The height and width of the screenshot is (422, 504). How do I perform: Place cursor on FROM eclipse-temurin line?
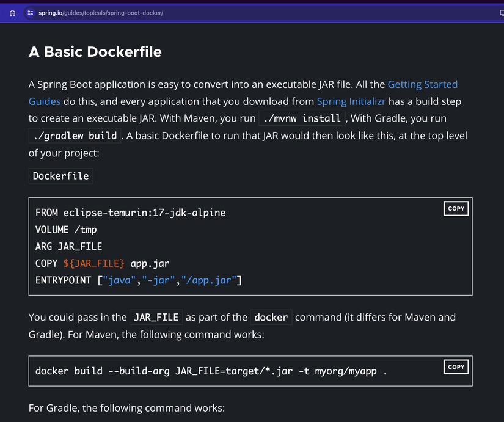(x=131, y=213)
